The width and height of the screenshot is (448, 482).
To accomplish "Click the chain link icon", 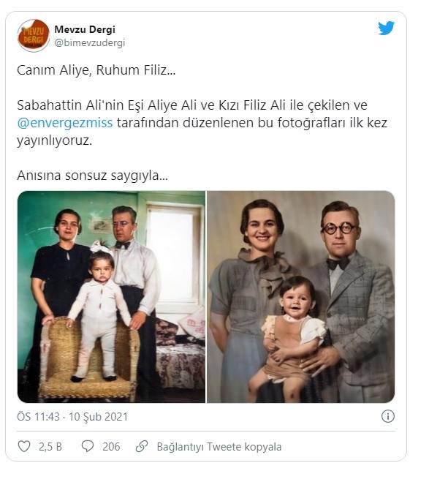I will point(142,446).
